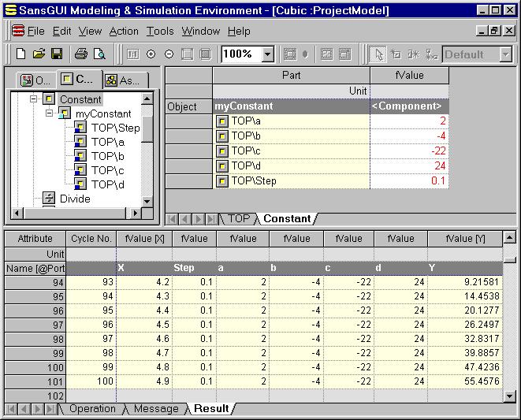Select the arrow pointer tool

[x=378, y=54]
